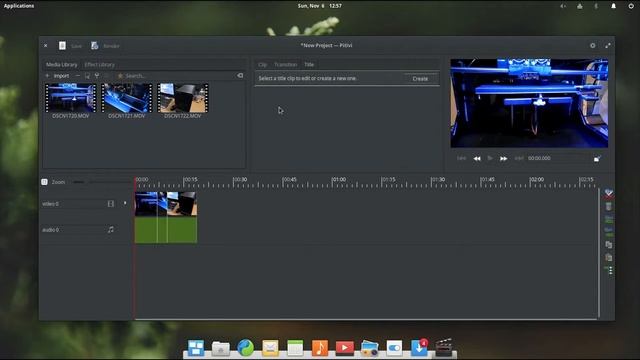Open the Title tab
This screenshot has height=360, width=640.
coord(309,64)
